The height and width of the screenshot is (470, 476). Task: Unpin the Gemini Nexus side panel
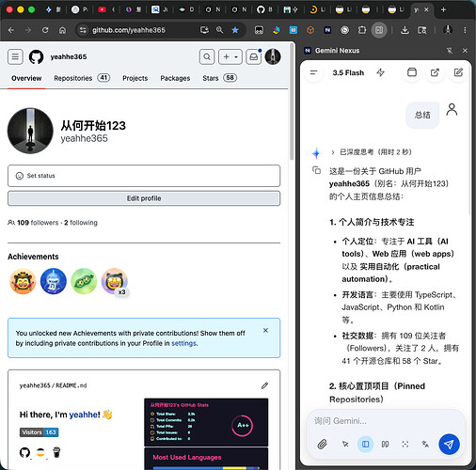pyautogui.click(x=450, y=51)
